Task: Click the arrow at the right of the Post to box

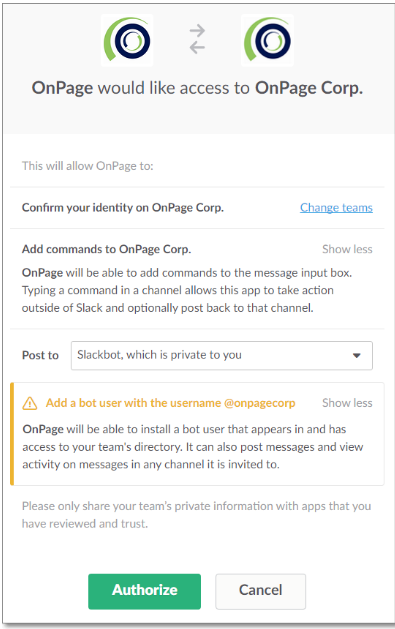Action: pos(357,355)
